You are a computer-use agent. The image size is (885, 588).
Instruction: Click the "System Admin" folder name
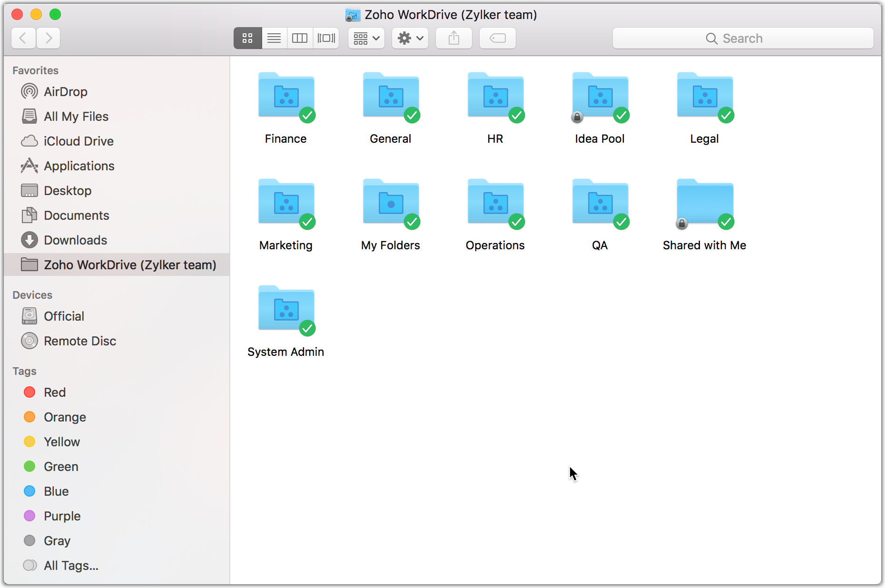coord(286,352)
